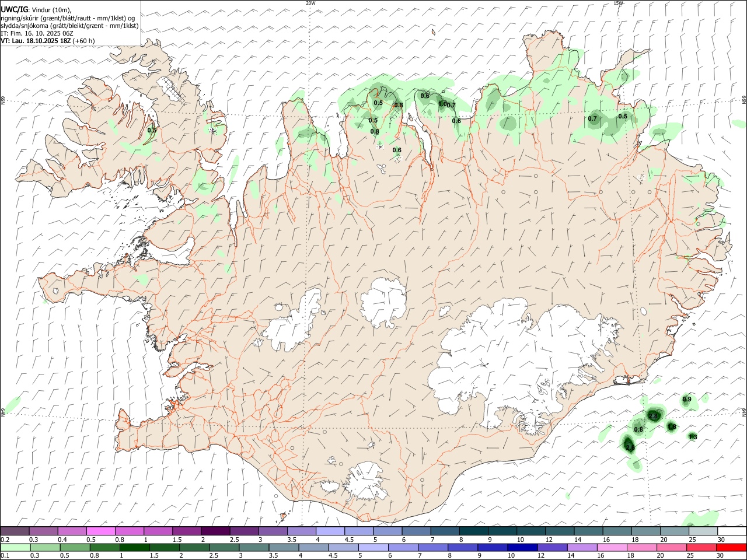
Task: Select the light pink swatch labeled 16
Action: 612,547
